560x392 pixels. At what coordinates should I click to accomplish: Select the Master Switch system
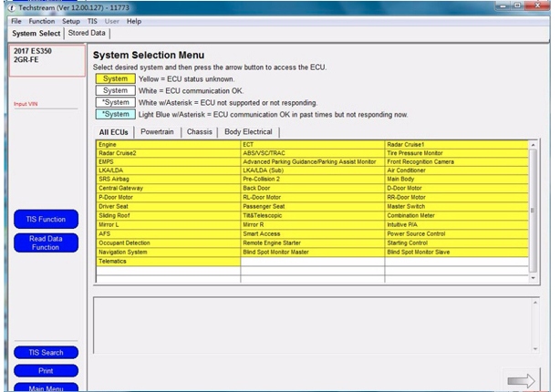457,206
